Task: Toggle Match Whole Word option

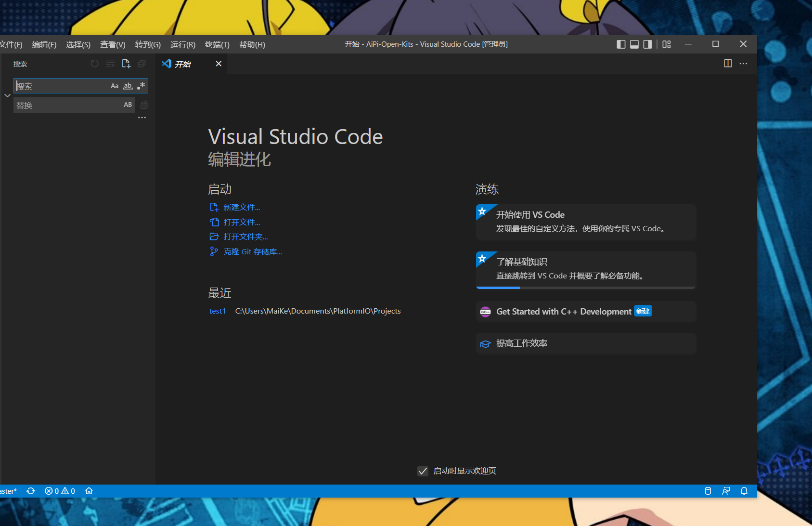Action: click(128, 86)
